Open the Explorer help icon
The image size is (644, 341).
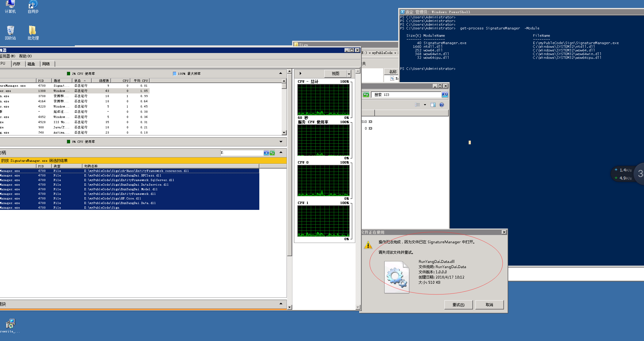point(442,105)
